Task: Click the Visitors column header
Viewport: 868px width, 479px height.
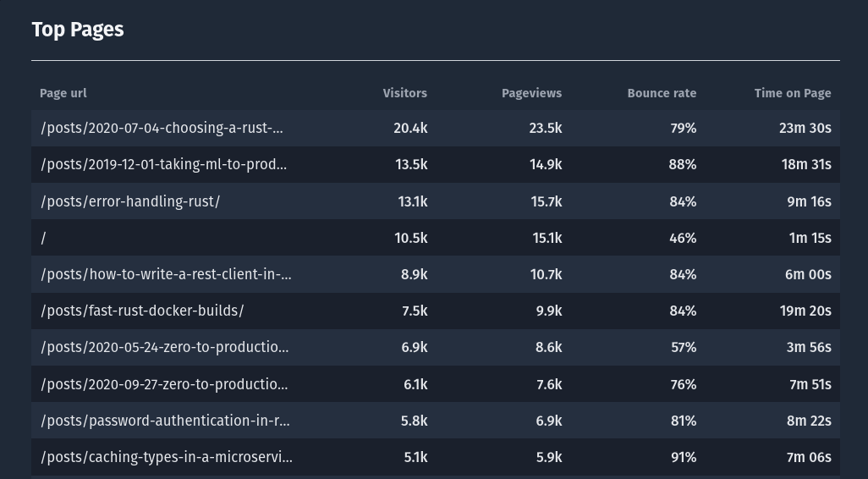Action: (404, 93)
